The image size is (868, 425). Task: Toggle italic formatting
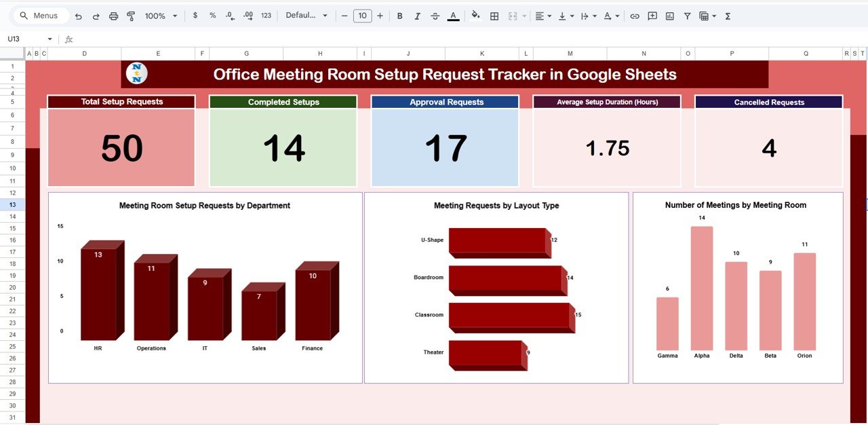tap(417, 15)
